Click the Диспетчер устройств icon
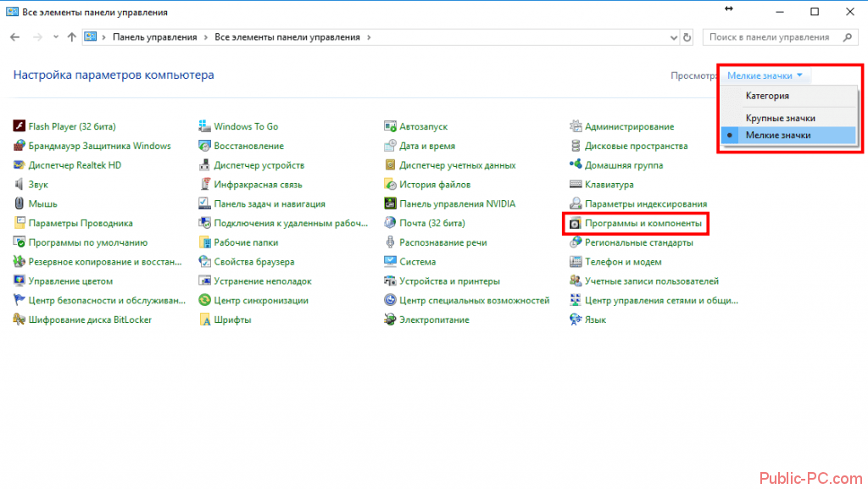 205,165
